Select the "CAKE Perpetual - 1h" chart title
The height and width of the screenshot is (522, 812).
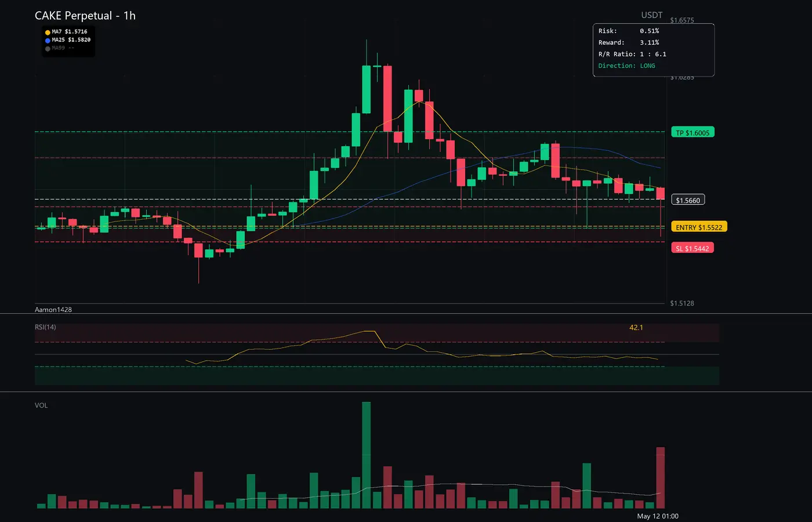tap(85, 16)
